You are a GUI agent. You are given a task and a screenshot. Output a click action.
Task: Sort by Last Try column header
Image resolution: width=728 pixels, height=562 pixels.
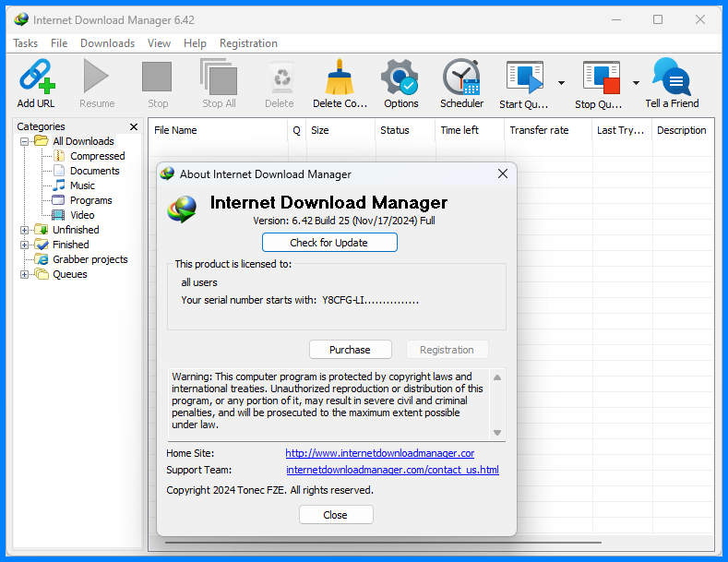(x=622, y=130)
